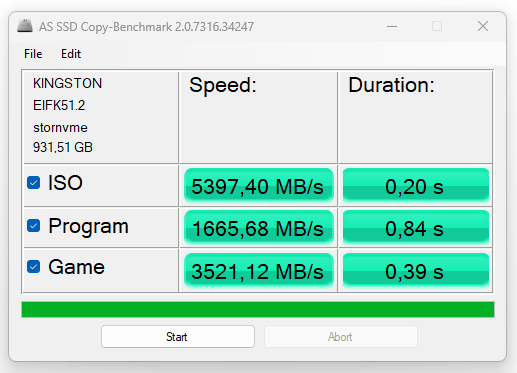Image resolution: width=517 pixels, height=373 pixels.
Task: Click the Program duration value 0,84 s
Action: 415,228
